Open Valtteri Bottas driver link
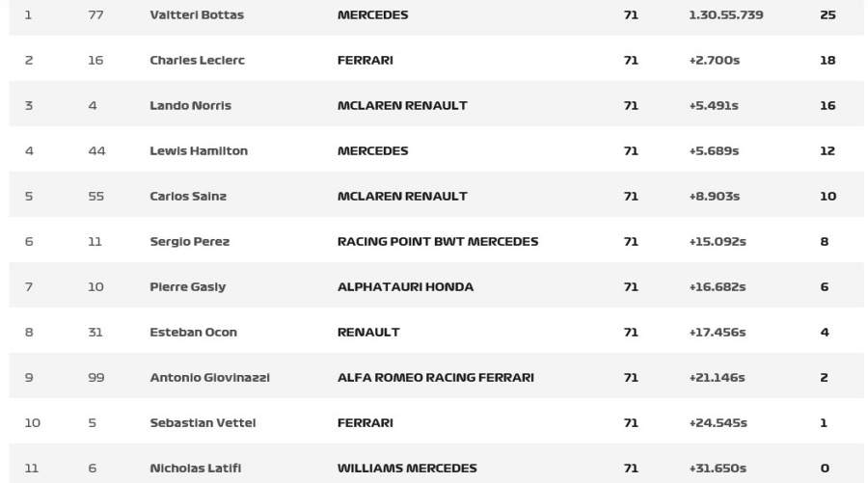The width and height of the screenshot is (868, 483). pos(197,14)
